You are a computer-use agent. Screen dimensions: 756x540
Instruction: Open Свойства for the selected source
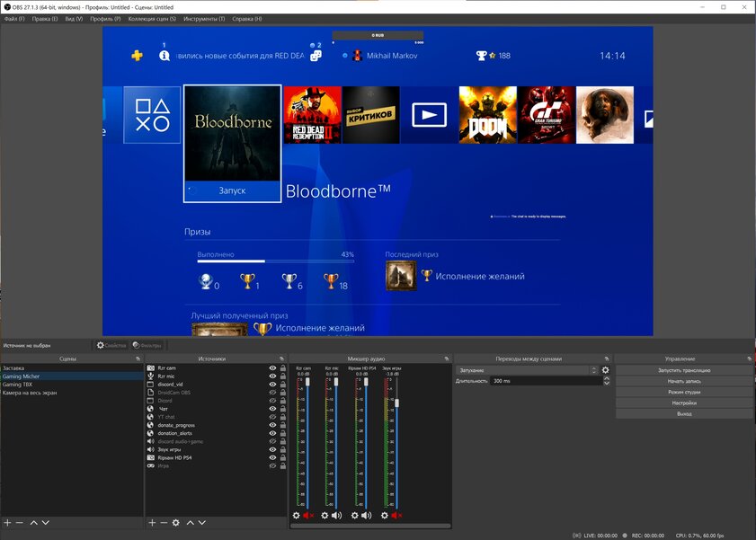(111, 345)
